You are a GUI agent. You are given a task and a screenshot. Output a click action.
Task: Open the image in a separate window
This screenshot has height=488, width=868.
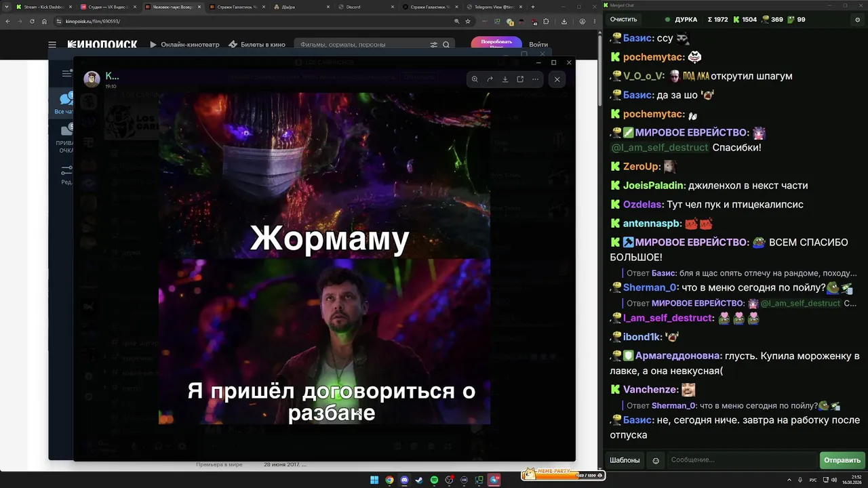(x=520, y=79)
